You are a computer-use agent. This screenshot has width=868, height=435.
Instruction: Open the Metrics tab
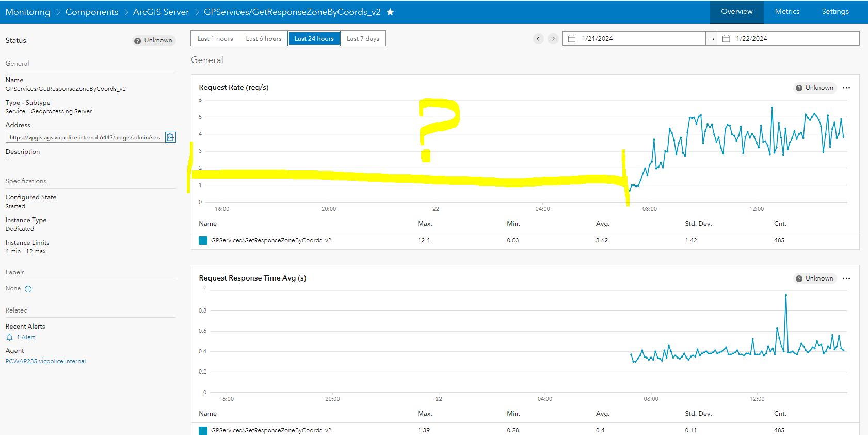(x=787, y=12)
